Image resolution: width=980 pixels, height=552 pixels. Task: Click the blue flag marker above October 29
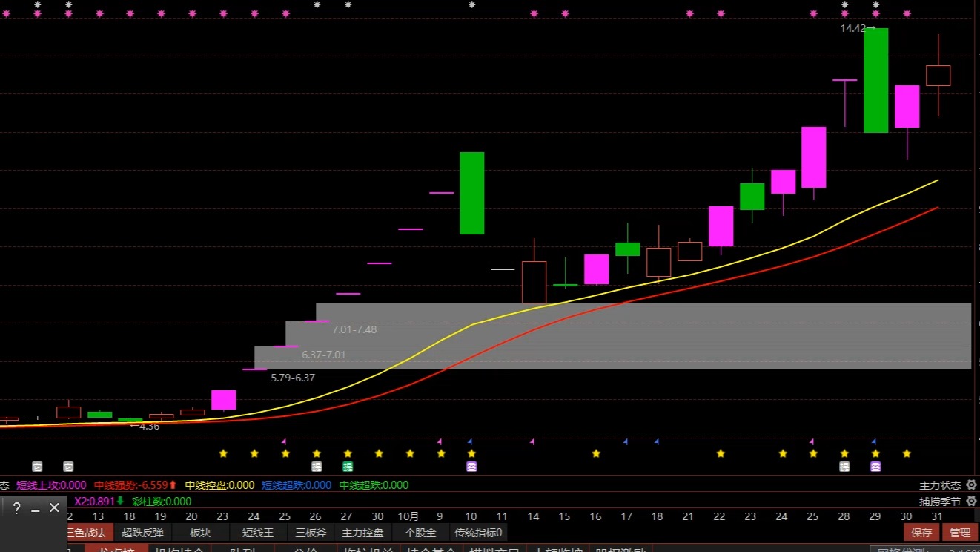coord(874,442)
